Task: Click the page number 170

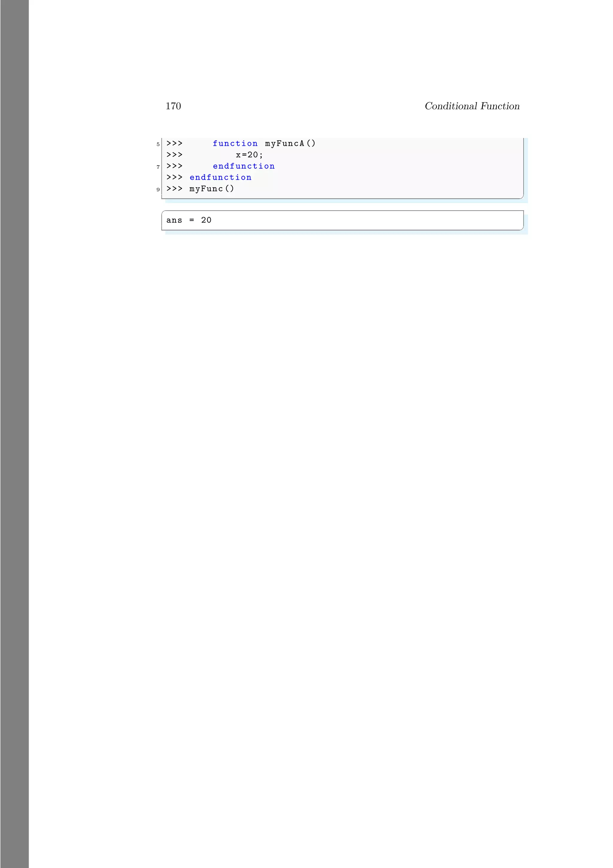Action: [x=173, y=106]
